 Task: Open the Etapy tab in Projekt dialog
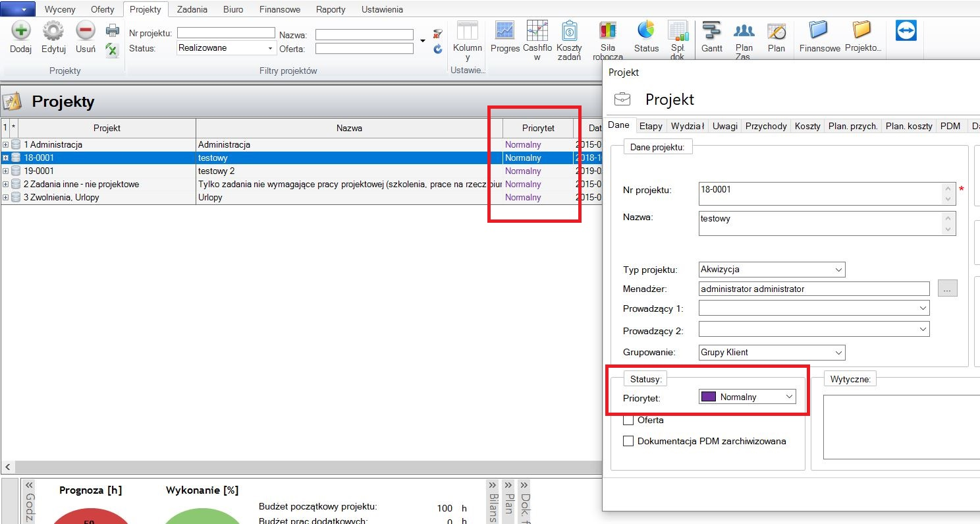coord(651,126)
